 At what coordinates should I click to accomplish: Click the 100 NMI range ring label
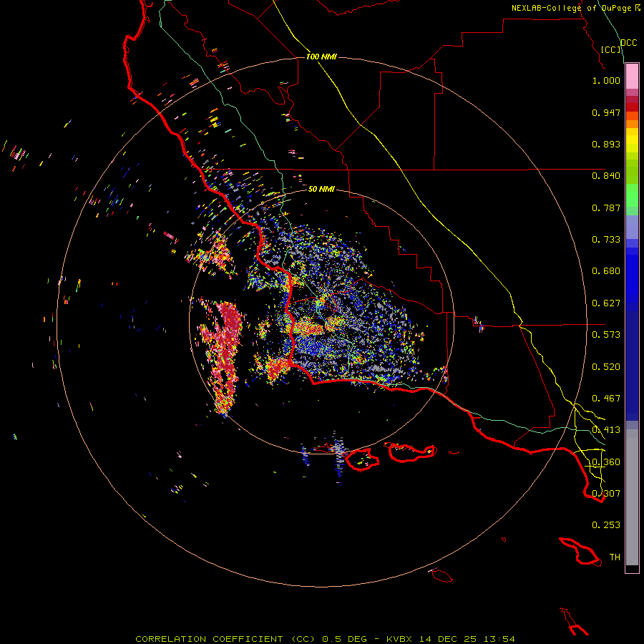[x=321, y=57]
